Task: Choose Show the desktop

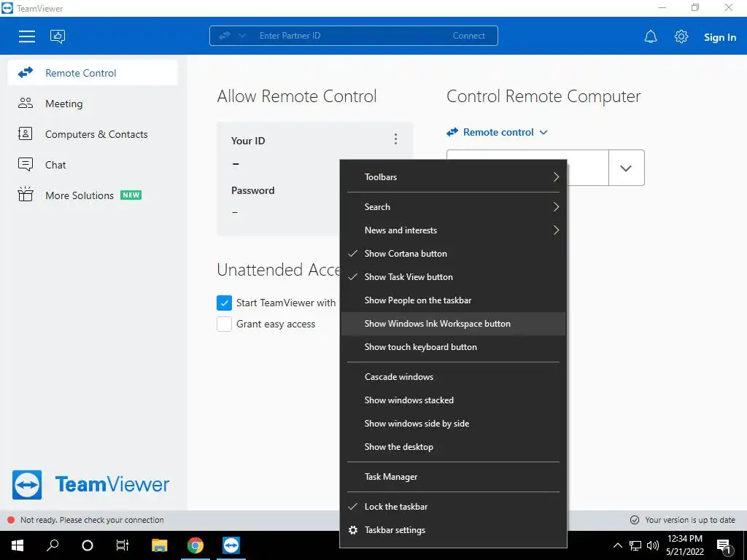Action: (x=453, y=447)
